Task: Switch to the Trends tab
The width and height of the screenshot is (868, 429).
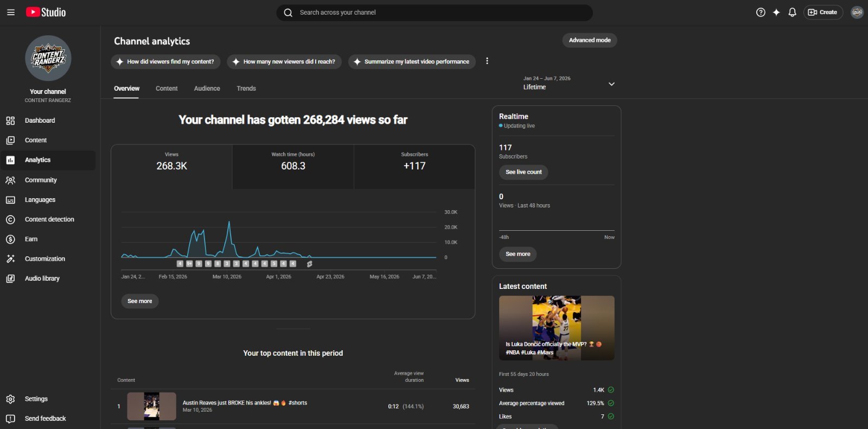Action: (x=246, y=89)
